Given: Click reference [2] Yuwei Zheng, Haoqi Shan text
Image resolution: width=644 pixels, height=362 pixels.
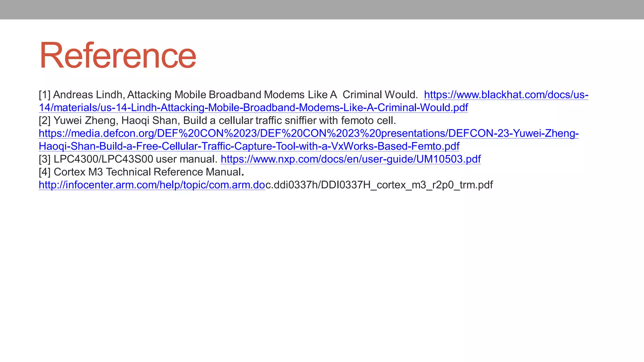Looking at the screenshot, I should [x=217, y=120].
